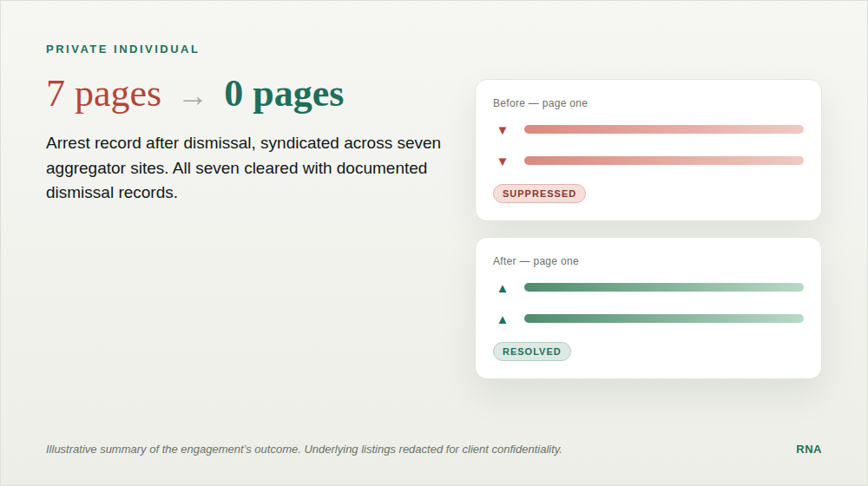Click the second red down-triangle in the Before card
This screenshot has height=486, width=868.
coord(503,161)
